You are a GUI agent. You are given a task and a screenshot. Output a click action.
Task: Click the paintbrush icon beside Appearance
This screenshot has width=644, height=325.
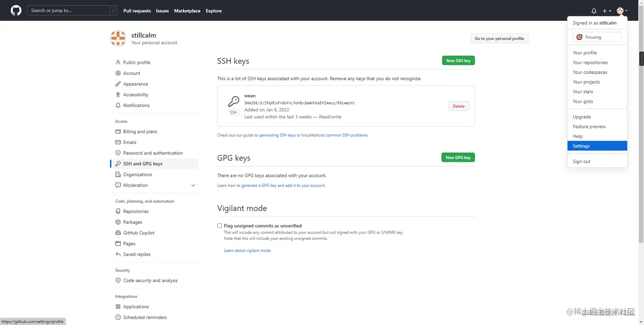coord(118,84)
